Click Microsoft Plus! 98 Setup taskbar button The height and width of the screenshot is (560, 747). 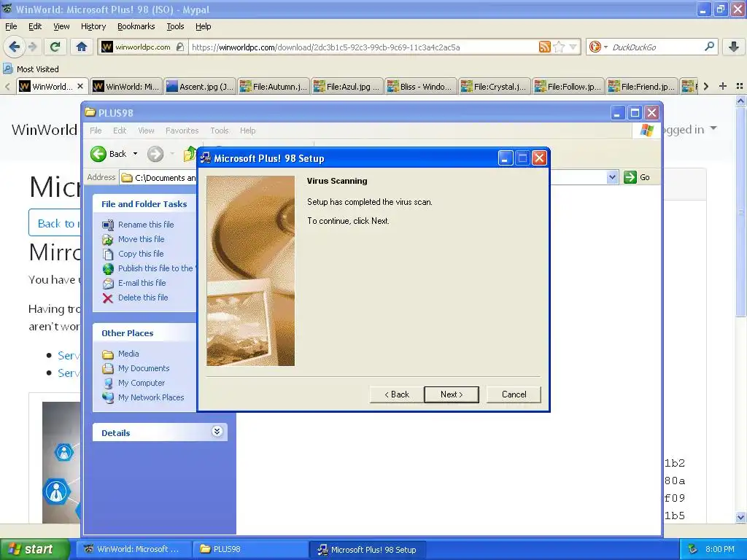(367, 549)
